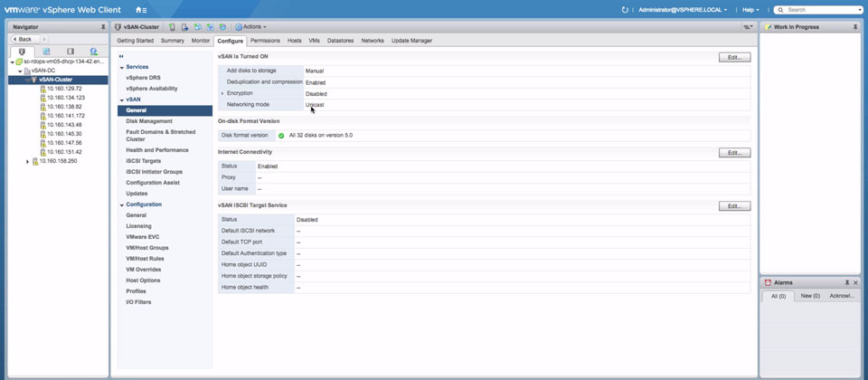Viewport: 868px width, 380px height.
Task: Pin the Navigator panel
Action: (103, 27)
